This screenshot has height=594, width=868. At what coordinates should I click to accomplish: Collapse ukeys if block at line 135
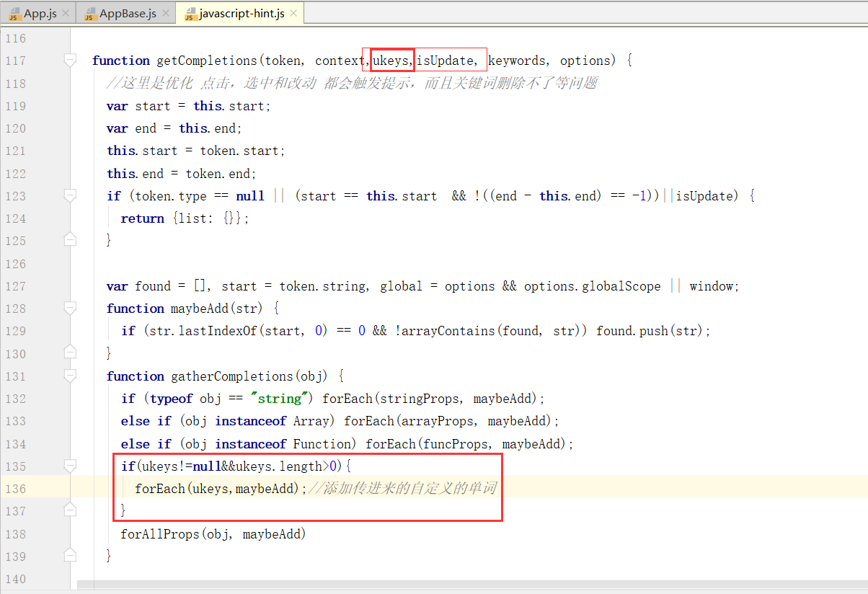coord(70,466)
